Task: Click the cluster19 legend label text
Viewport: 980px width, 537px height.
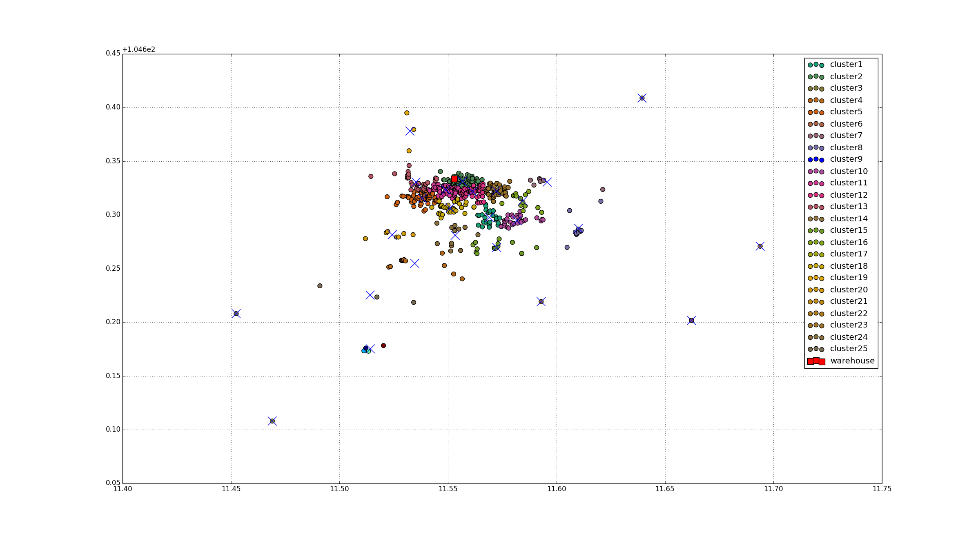Action: point(849,278)
